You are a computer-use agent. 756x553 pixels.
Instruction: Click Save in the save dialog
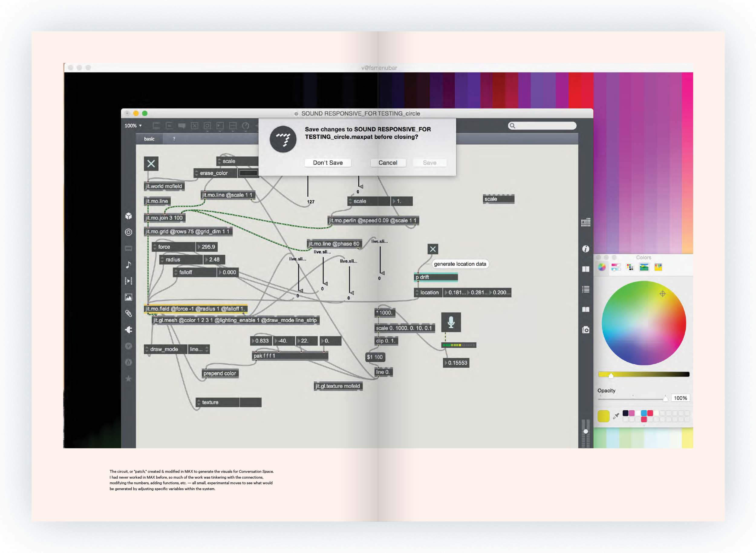pyautogui.click(x=430, y=163)
